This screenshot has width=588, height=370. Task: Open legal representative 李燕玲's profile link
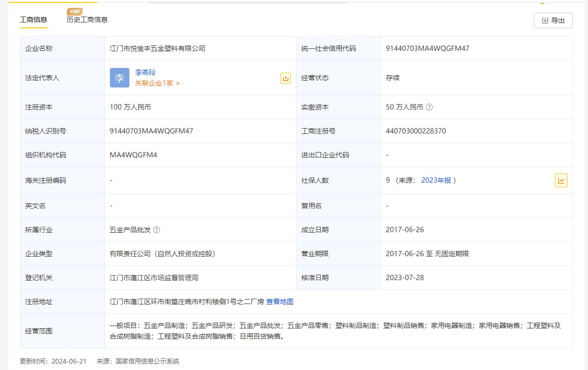pyautogui.click(x=146, y=72)
